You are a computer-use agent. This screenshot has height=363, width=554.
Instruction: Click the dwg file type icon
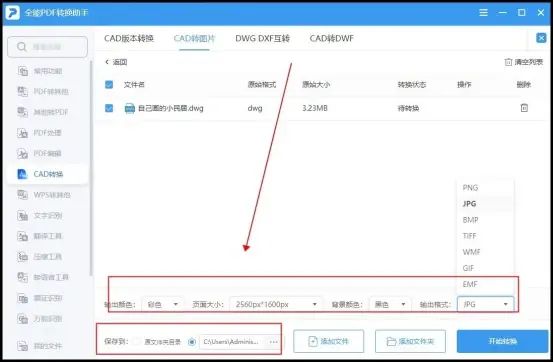pos(130,108)
